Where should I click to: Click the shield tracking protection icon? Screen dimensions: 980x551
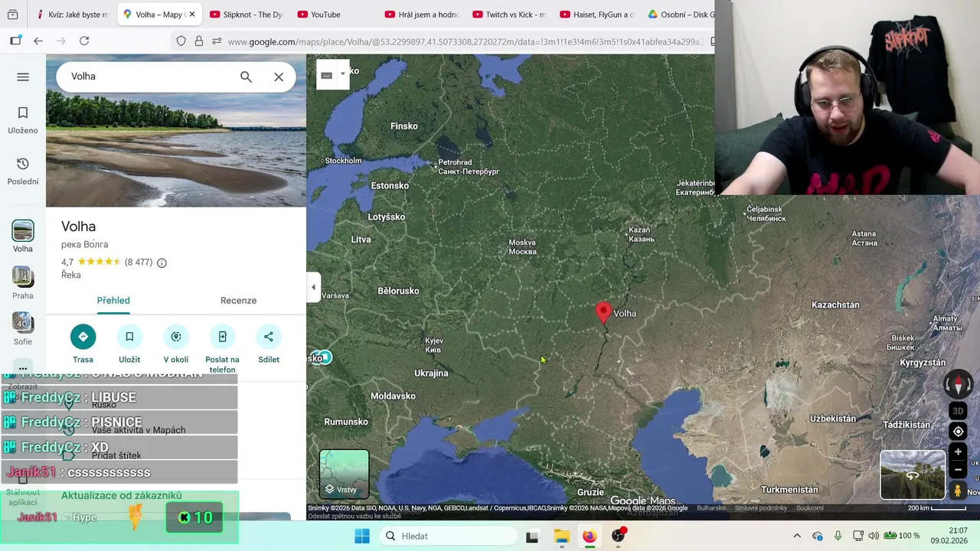[x=181, y=41]
